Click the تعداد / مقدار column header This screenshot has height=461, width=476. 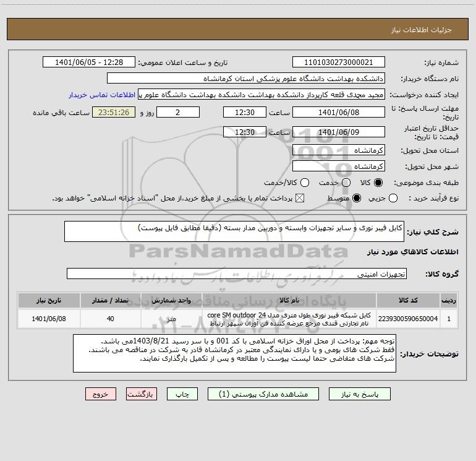110,300
